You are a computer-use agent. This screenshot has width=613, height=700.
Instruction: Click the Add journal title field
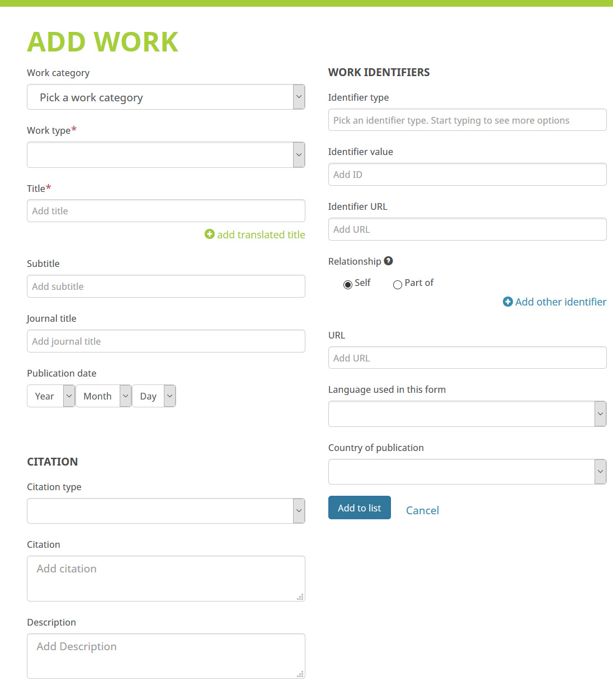[166, 341]
